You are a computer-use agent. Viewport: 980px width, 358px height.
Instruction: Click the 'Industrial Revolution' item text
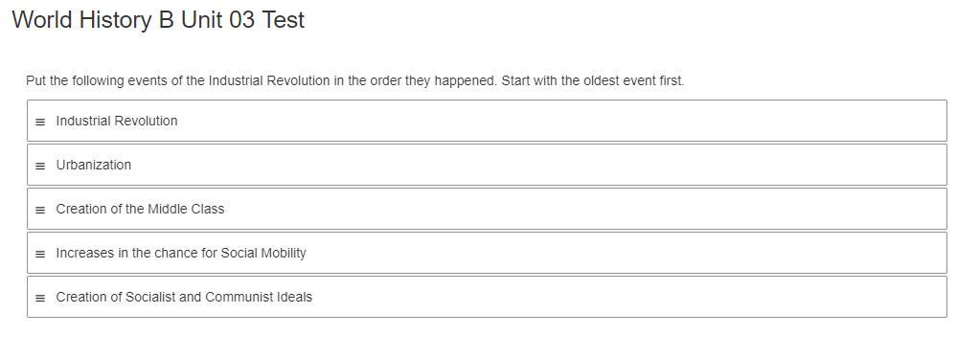pyautogui.click(x=117, y=121)
